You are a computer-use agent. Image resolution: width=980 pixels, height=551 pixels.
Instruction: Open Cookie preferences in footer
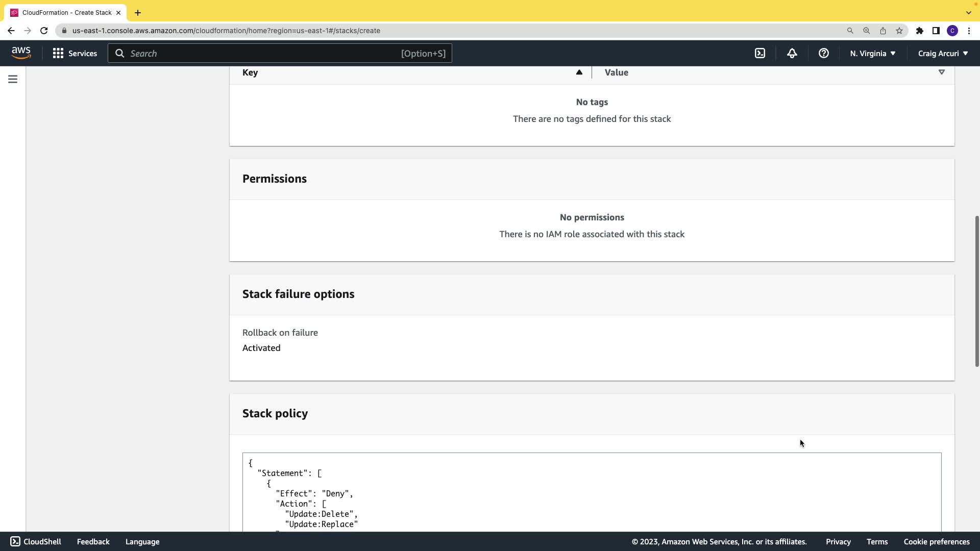(936, 542)
